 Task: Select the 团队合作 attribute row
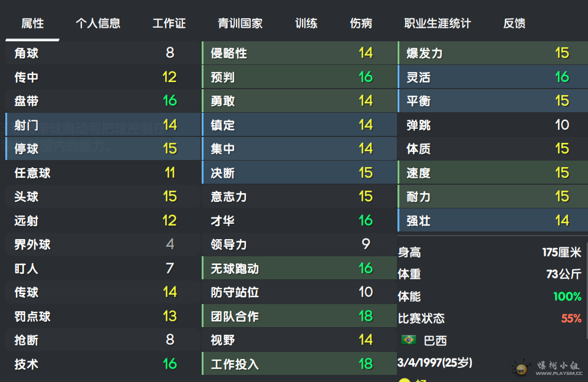click(x=299, y=316)
